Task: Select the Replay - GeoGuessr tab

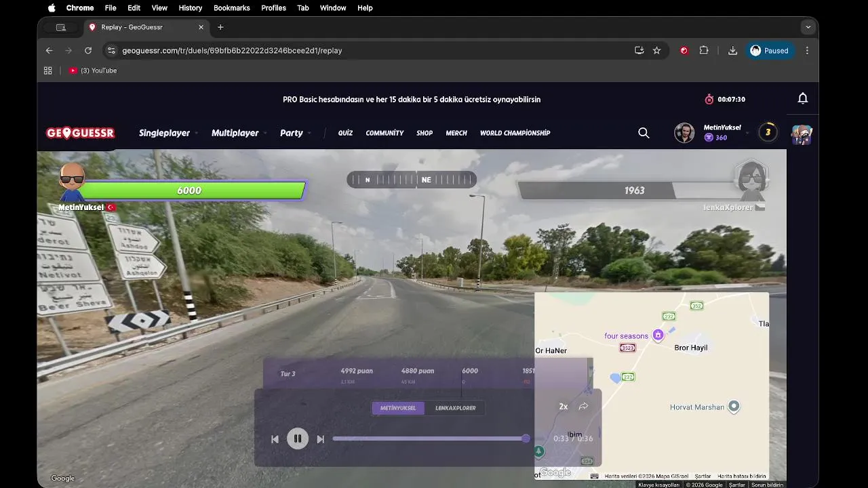Action: (x=145, y=27)
